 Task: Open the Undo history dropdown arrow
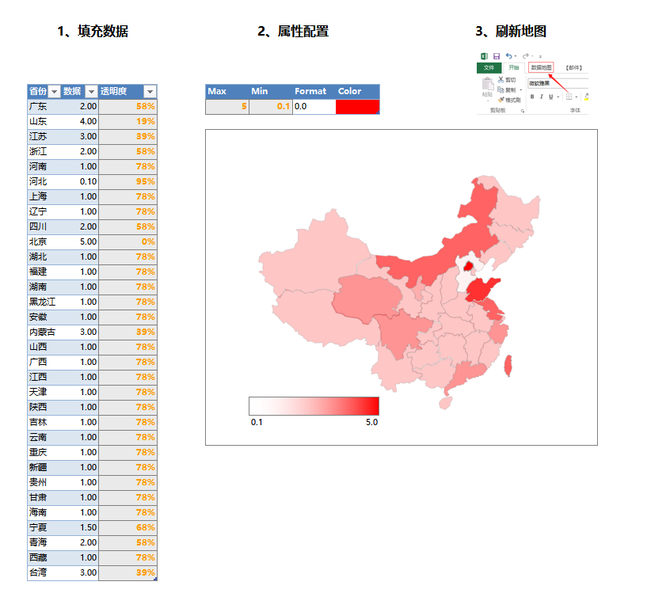[x=515, y=56]
